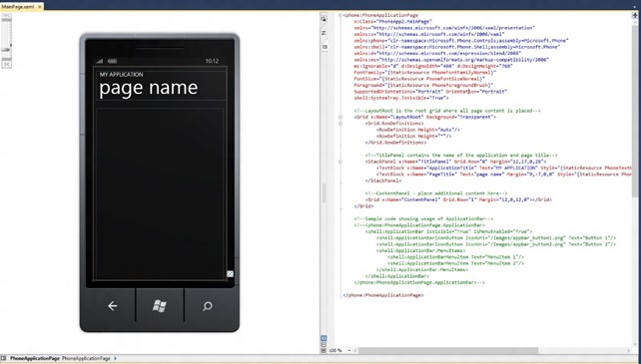The width and height of the screenshot is (641, 364).
Task: Click the shell:SystemTray.IsVisible="True" line
Action: click(x=401, y=98)
